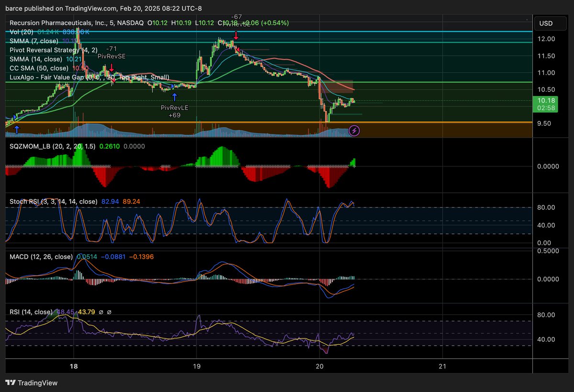Viewport: 574px width, 392px height.
Task: Click the -0.0881 MACD value
Action: (113, 257)
